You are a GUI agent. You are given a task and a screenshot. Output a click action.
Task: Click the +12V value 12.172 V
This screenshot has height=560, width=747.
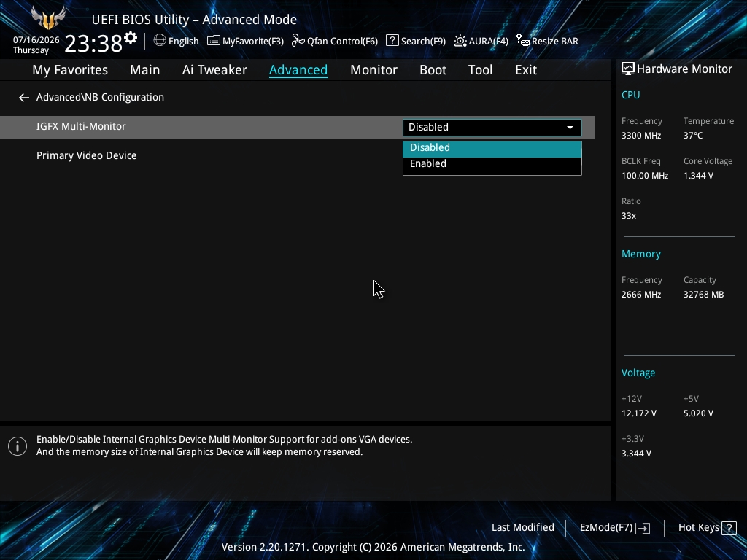(x=638, y=413)
